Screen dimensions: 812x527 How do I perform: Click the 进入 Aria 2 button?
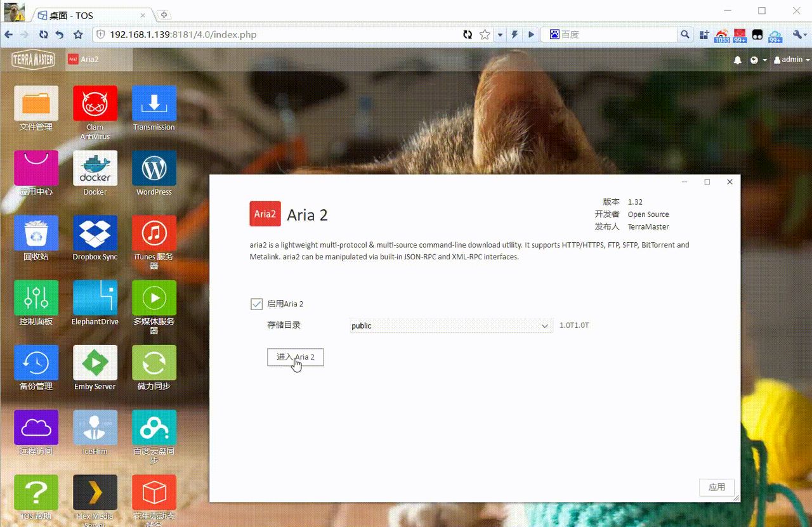296,358
